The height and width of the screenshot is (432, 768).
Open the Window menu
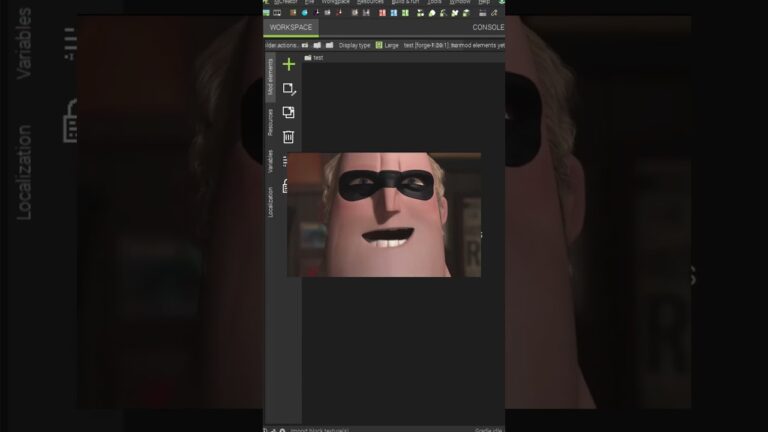[460, 2]
